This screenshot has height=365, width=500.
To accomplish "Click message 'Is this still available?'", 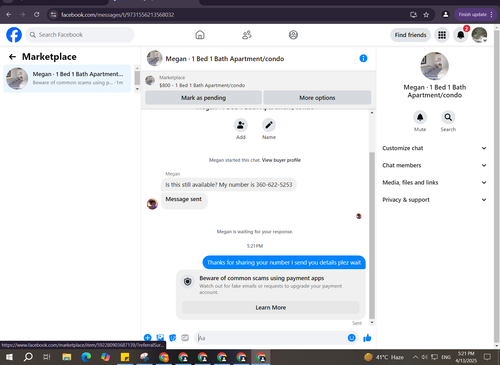I will pyautogui.click(x=229, y=184).
